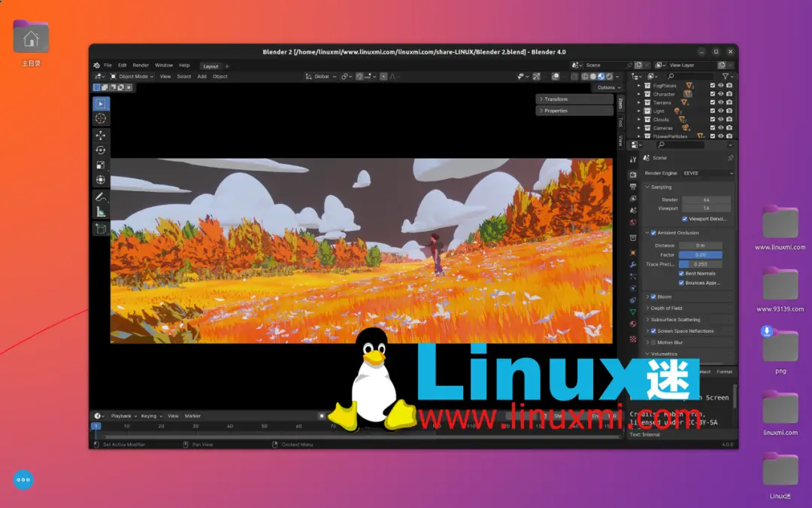Open the Edit menu
812x508 pixels.
tap(123, 65)
